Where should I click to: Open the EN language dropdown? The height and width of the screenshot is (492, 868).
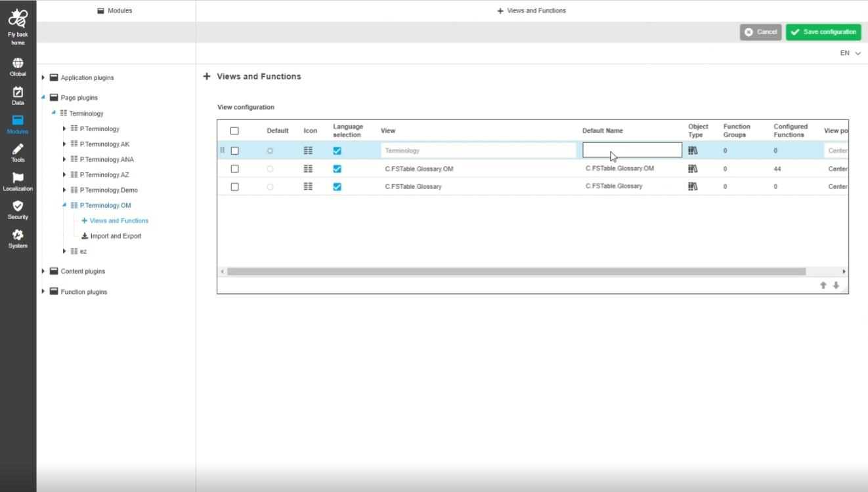[850, 53]
